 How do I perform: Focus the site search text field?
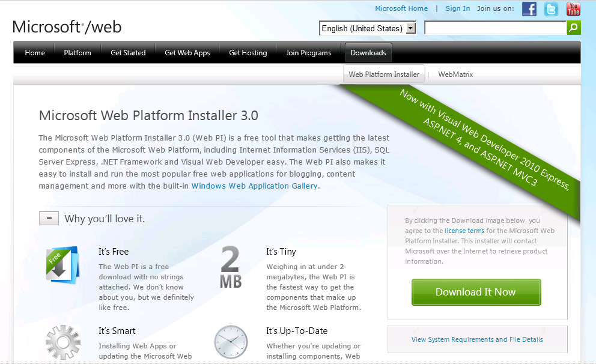point(495,28)
